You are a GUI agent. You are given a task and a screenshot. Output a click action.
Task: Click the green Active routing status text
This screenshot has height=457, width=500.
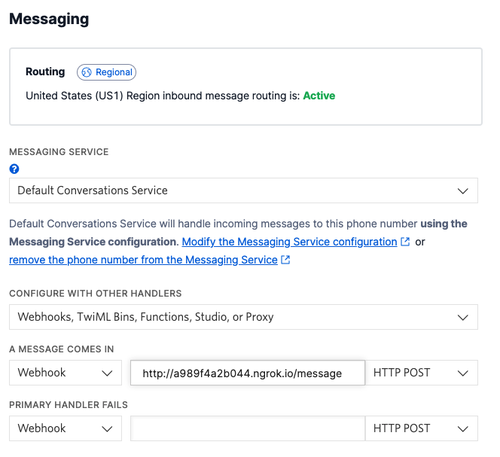coord(319,96)
